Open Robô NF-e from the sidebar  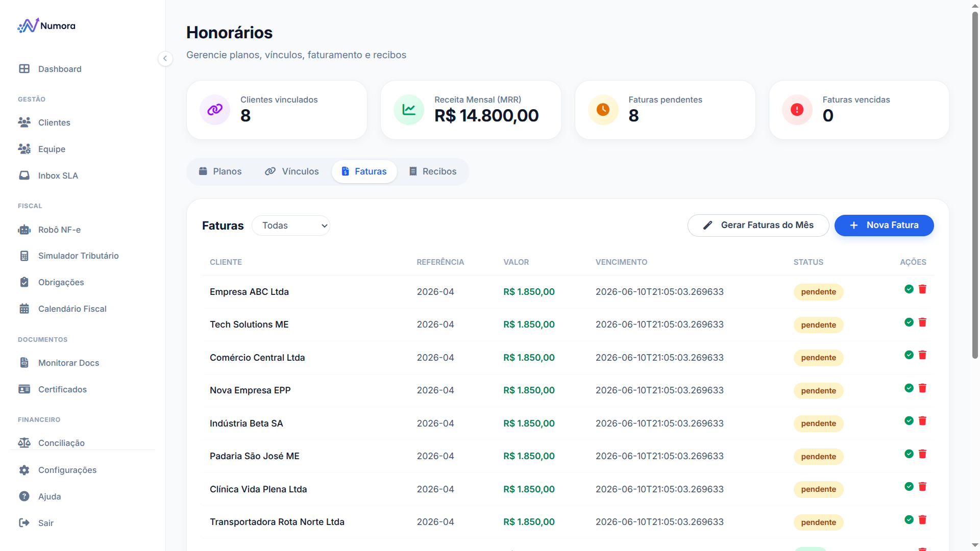59,230
